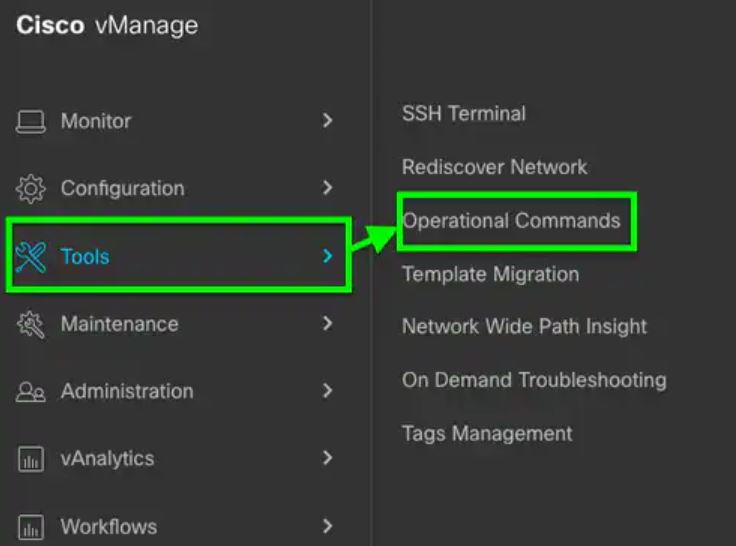The height and width of the screenshot is (546, 736).
Task: Click the Cisco vManage title
Action: click(x=107, y=26)
